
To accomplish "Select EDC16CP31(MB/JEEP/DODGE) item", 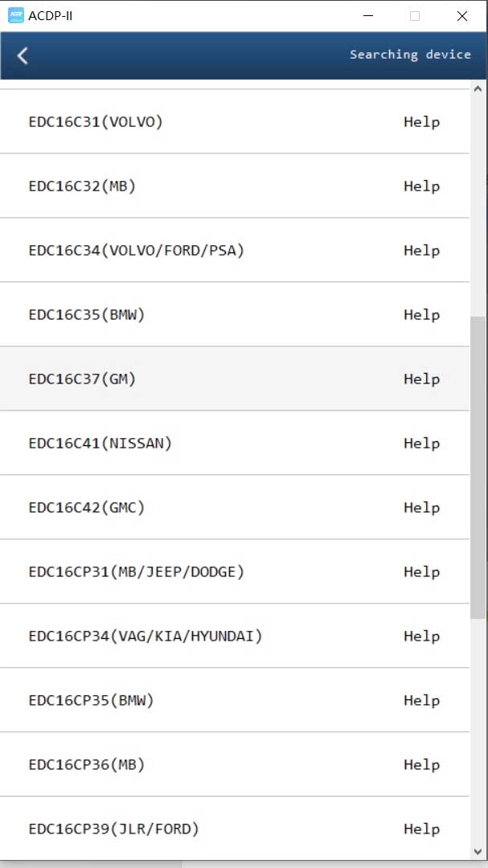I will pos(137,572).
